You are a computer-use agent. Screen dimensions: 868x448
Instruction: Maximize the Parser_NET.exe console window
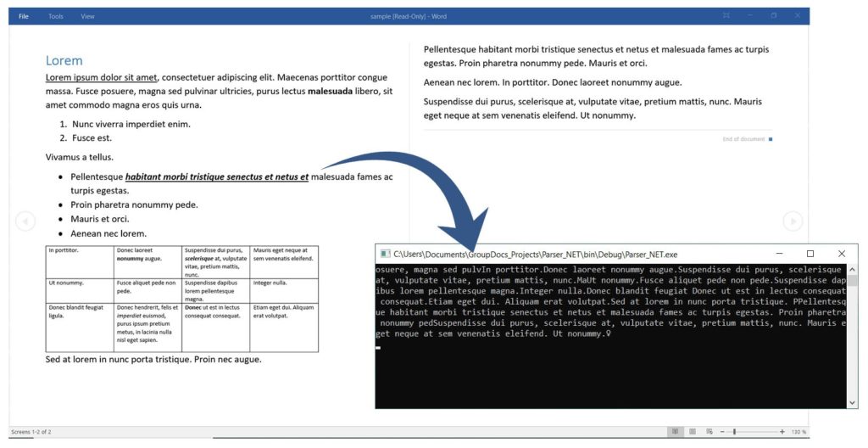810,254
